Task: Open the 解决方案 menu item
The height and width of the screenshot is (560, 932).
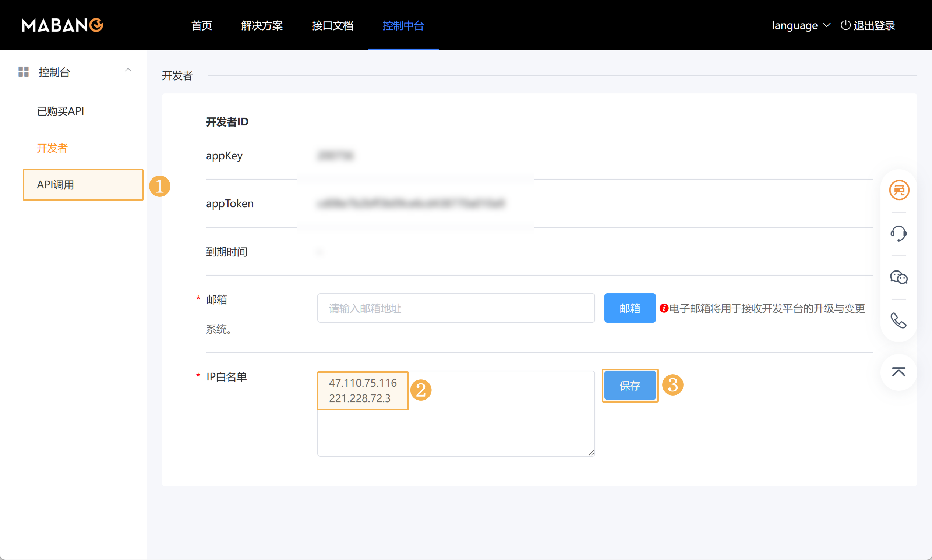Action: pos(262,25)
